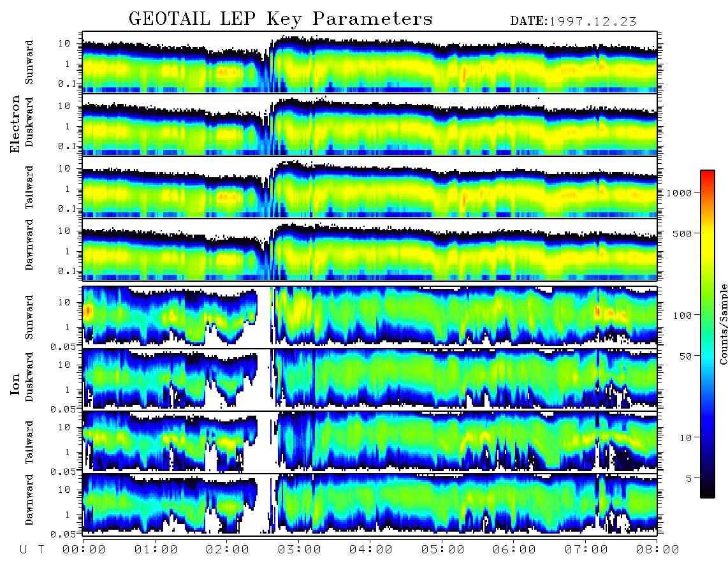Click inside the Ion Sunward spectrogram

(370, 317)
